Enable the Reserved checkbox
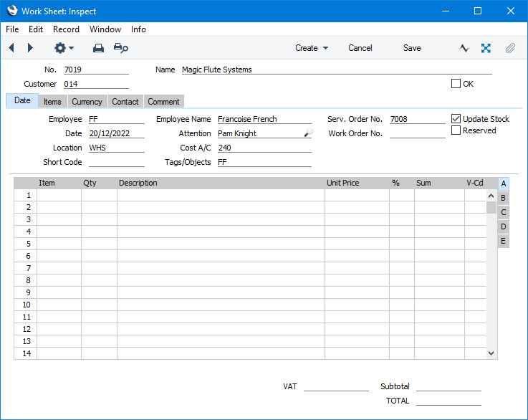 coord(456,130)
